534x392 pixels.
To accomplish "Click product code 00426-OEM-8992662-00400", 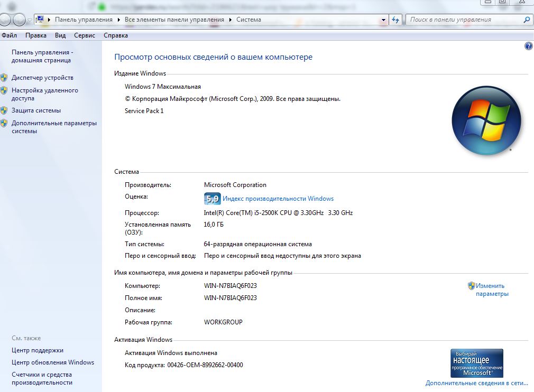I will [205, 365].
